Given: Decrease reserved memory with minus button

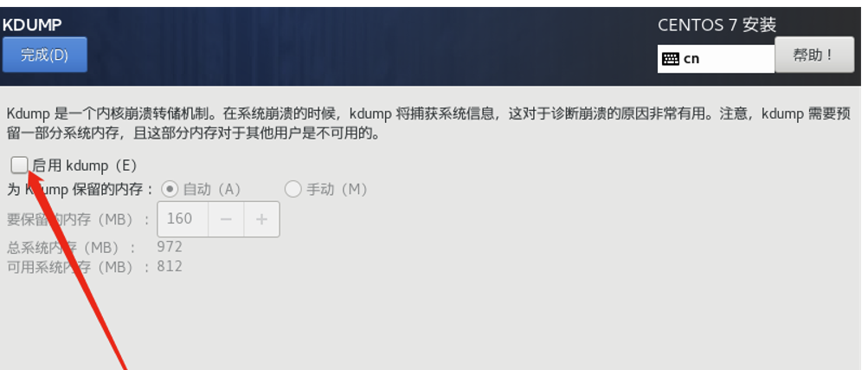Looking at the screenshot, I should click(x=226, y=219).
